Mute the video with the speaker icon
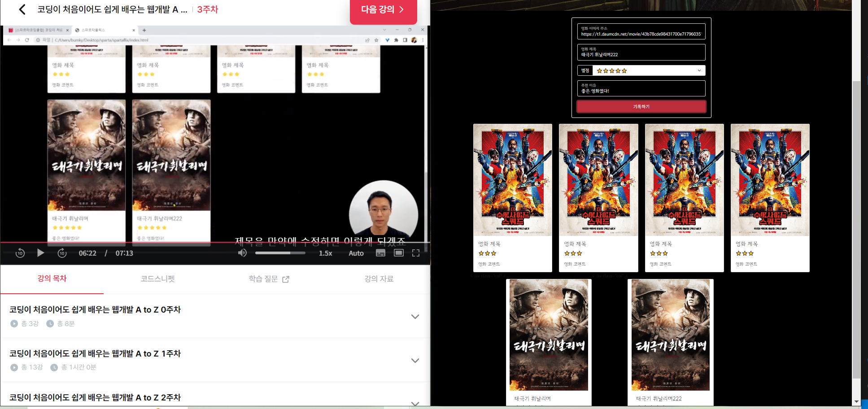Viewport: 868px width, 409px height. (242, 253)
